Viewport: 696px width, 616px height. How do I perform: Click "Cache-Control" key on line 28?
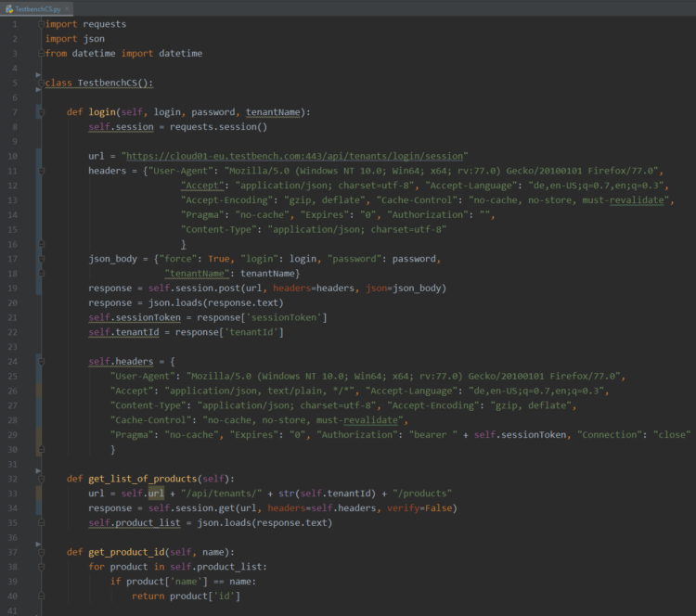pos(153,420)
